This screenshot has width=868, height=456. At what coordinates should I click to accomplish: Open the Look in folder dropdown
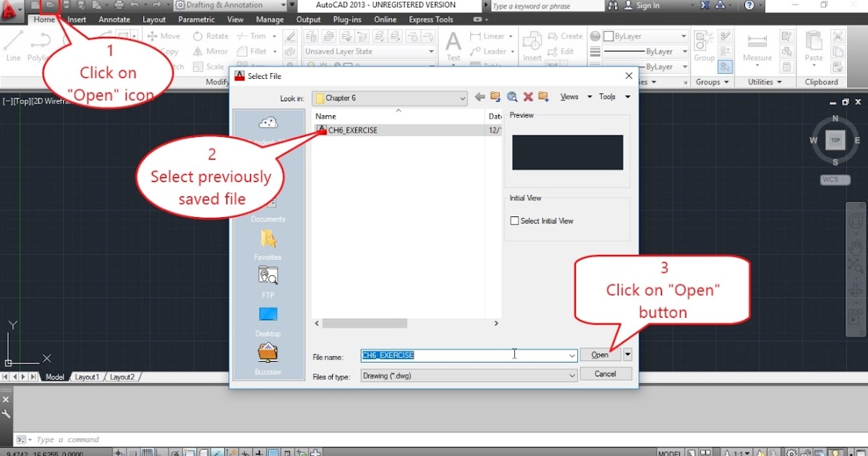461,98
